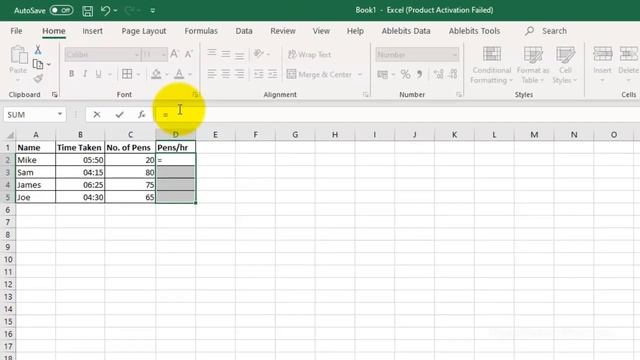Select the Select All corner triangle
This screenshot has width=640, height=360.
[10, 135]
